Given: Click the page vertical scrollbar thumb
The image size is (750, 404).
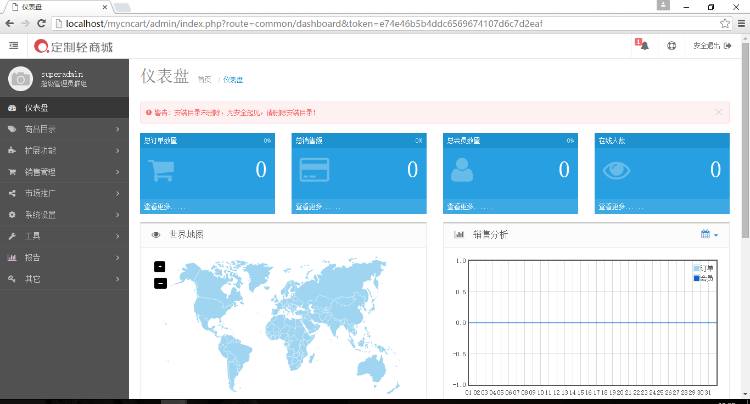Looking at the screenshot, I should pos(745,141).
